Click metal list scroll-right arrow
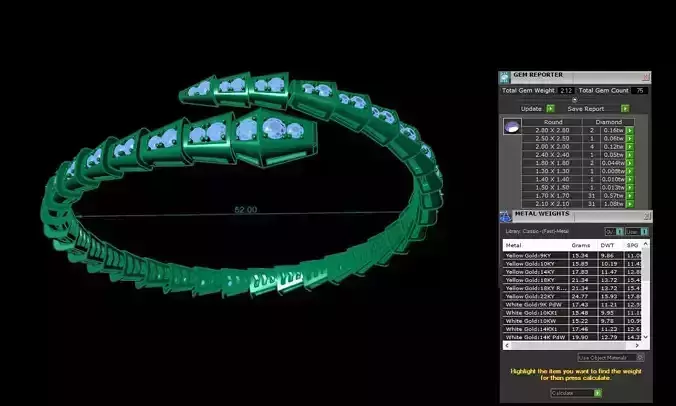This screenshot has height=406, width=676. tap(637, 345)
